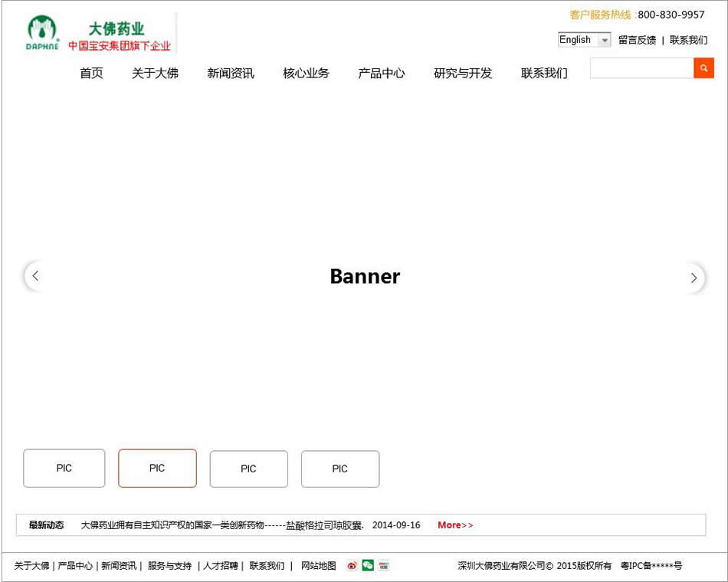
Task: Select 首页 in the navigation menu
Action: click(90, 74)
